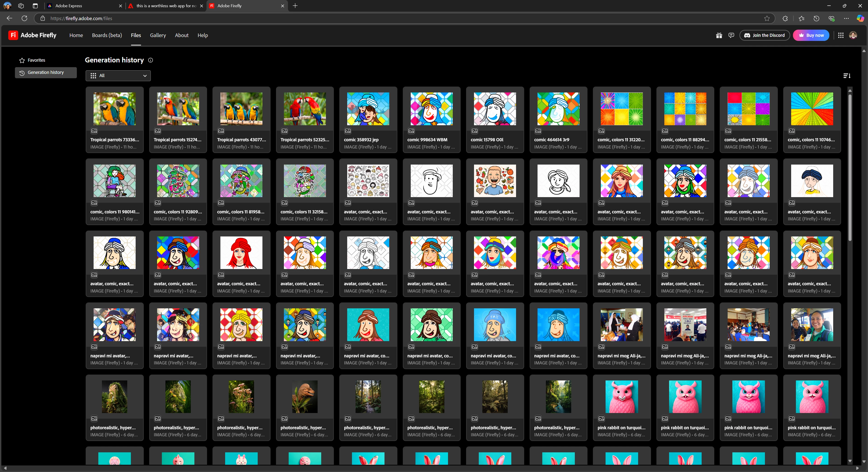The width and height of the screenshot is (868, 472).
Task: Open browser extensions icon
Action: click(785, 19)
